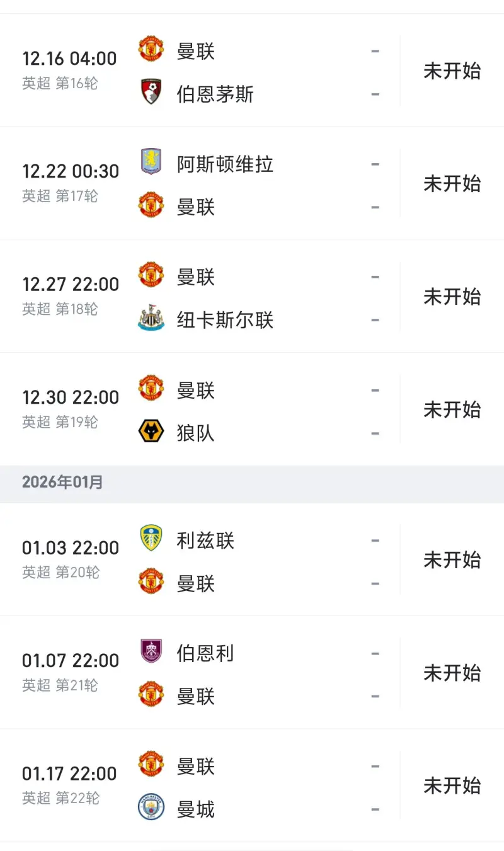Tap 未开始 status for 12.16 match
The image size is (504, 851).
click(x=452, y=71)
